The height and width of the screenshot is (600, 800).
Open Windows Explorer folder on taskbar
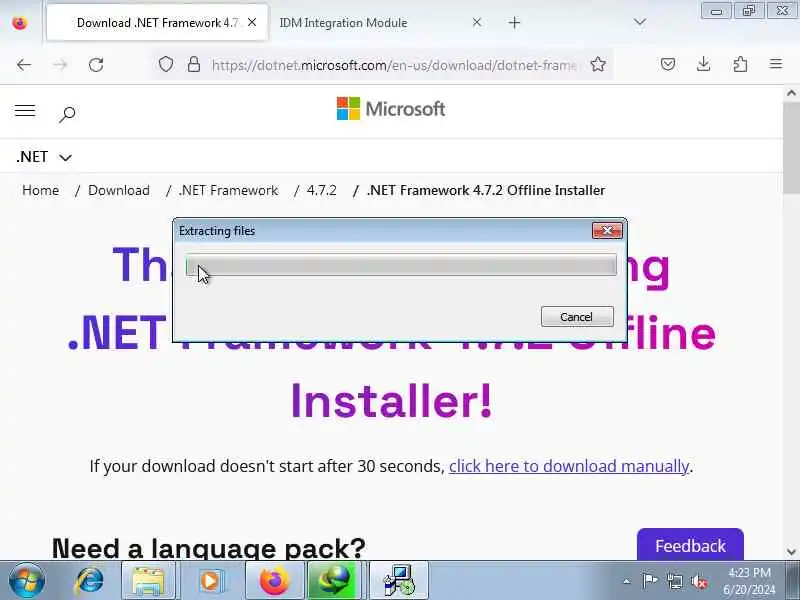click(148, 580)
